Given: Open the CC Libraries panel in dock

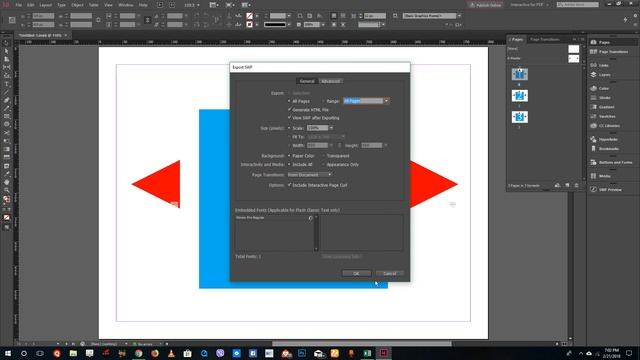Looking at the screenshot, I should click(605, 126).
